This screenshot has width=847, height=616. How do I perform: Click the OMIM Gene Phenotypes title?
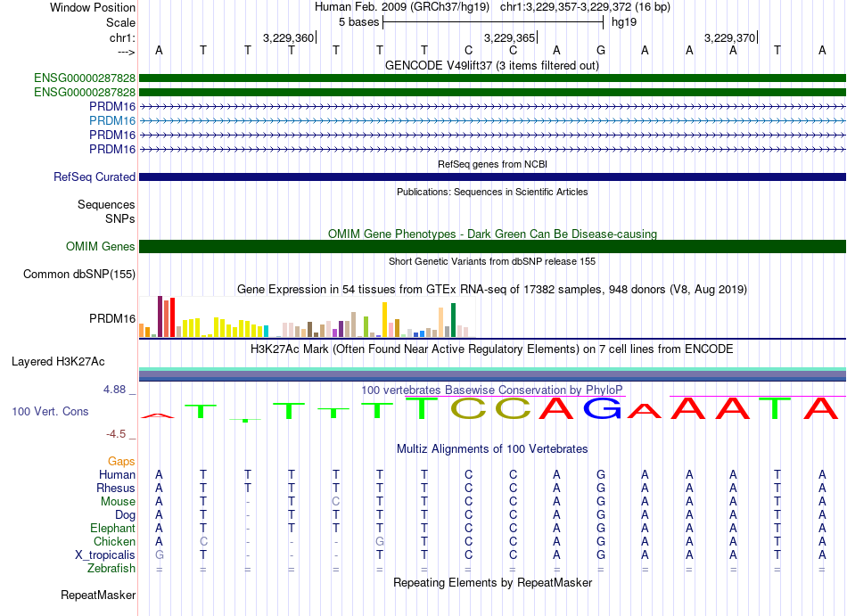tap(492, 234)
